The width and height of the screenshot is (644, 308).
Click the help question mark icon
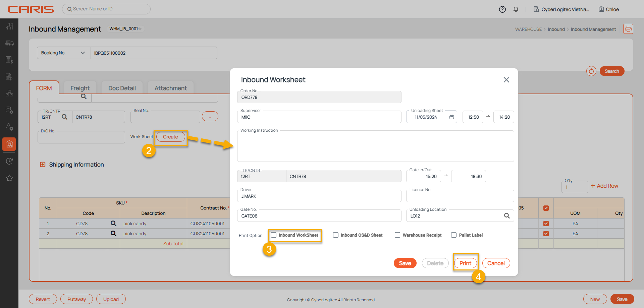pyautogui.click(x=502, y=9)
